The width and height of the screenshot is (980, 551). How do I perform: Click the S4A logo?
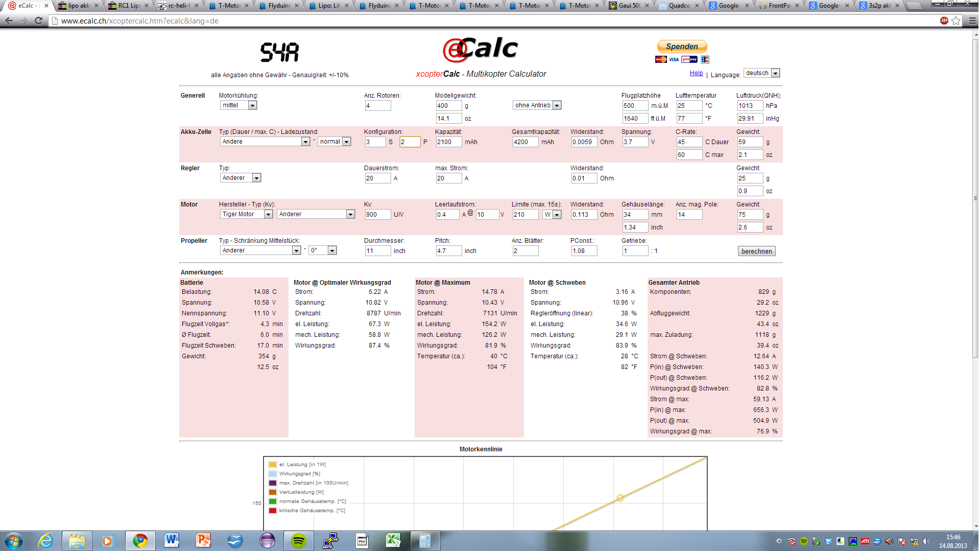(279, 52)
